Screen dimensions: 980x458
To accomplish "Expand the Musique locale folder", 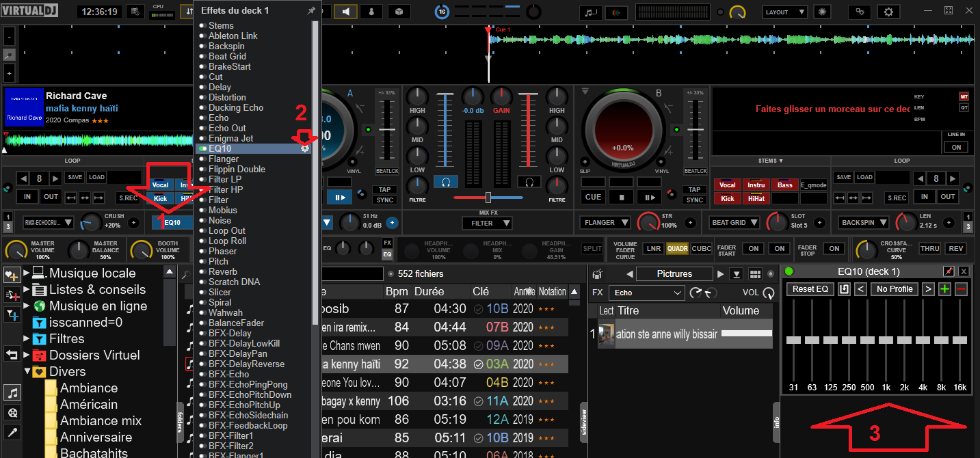I will pyautogui.click(x=27, y=273).
